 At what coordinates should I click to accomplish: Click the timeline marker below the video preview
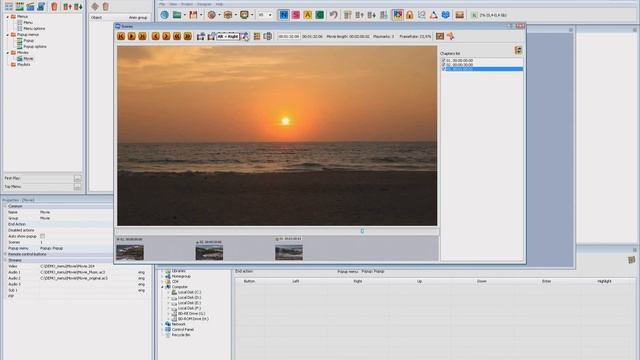click(x=362, y=231)
